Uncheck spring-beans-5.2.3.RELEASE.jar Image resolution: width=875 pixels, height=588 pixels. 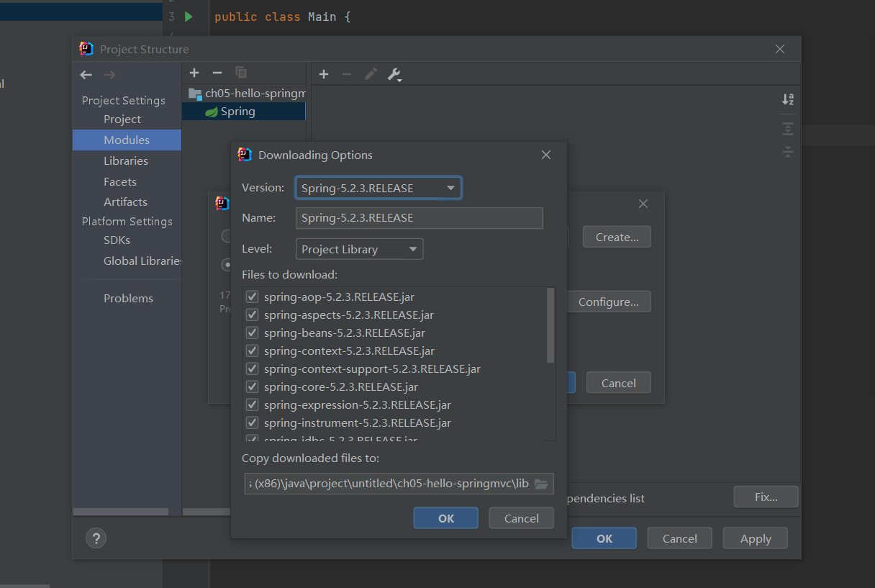click(x=252, y=333)
